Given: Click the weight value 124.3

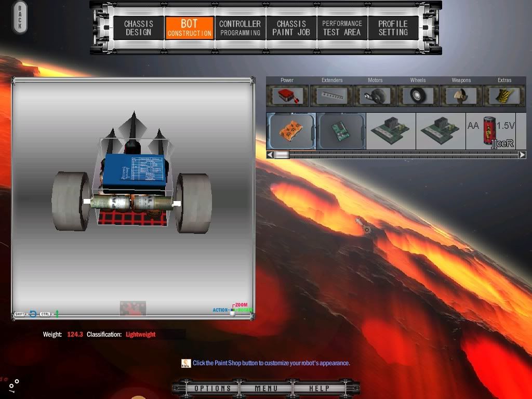Looking at the screenshot, I should tap(75, 335).
